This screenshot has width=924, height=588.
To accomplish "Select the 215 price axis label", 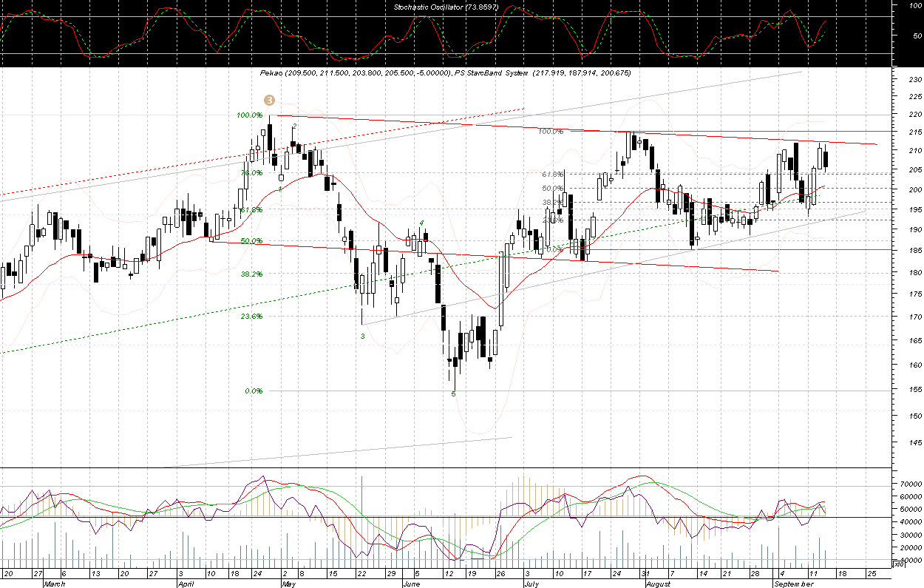I will 914,132.
